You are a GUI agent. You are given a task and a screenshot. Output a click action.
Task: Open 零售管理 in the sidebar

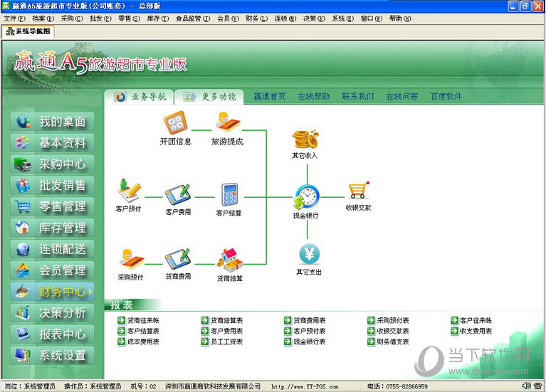tap(52, 206)
